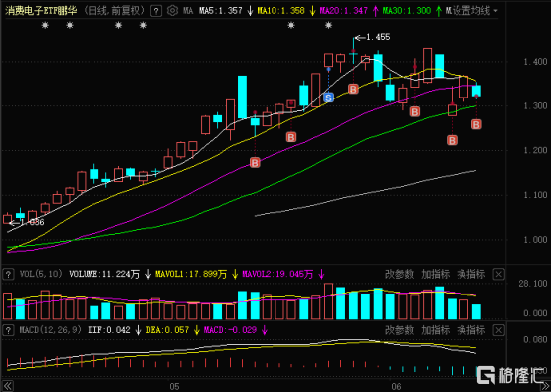This screenshot has width=551, height=392.
Task: Close the MACD indicator panel
Action: click(498, 330)
